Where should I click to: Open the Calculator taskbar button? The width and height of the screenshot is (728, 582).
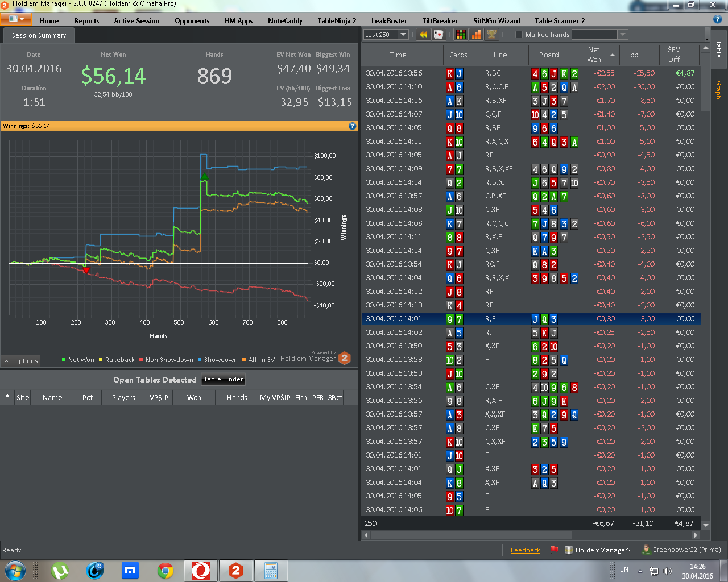click(x=271, y=571)
